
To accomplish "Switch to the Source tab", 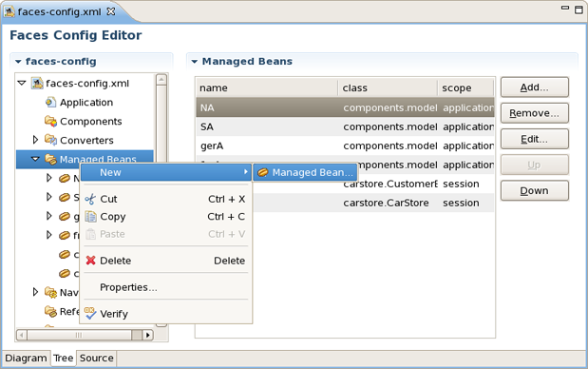I will point(96,359).
